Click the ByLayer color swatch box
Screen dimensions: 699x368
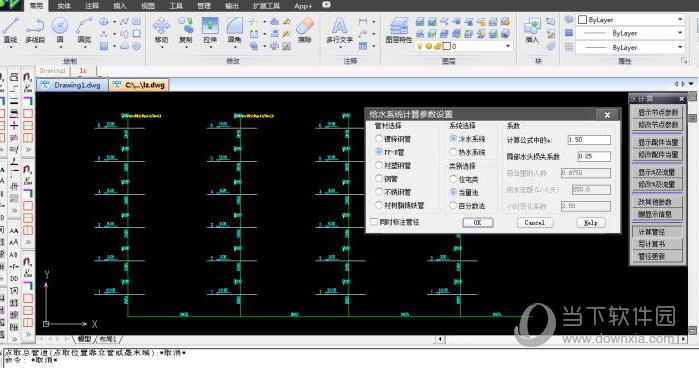[582, 20]
